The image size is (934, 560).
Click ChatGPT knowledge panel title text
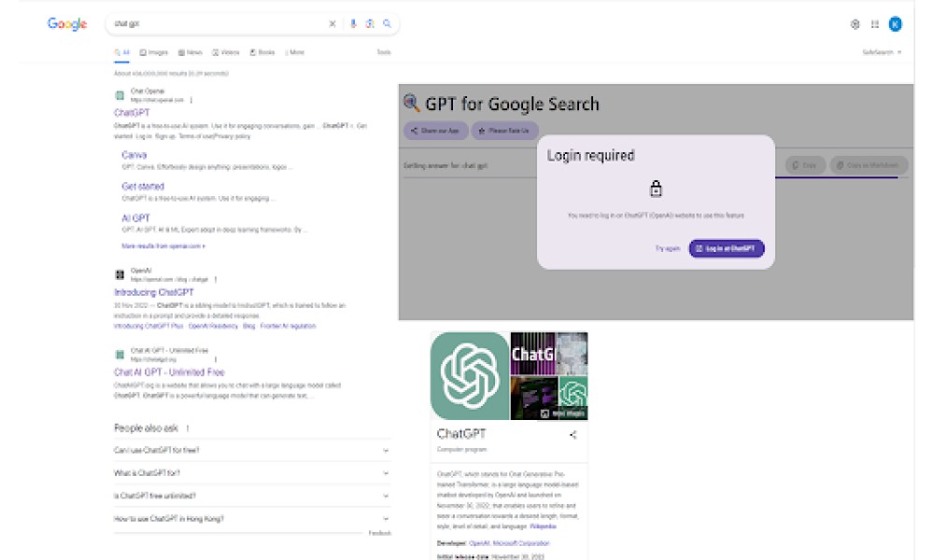[x=461, y=434]
